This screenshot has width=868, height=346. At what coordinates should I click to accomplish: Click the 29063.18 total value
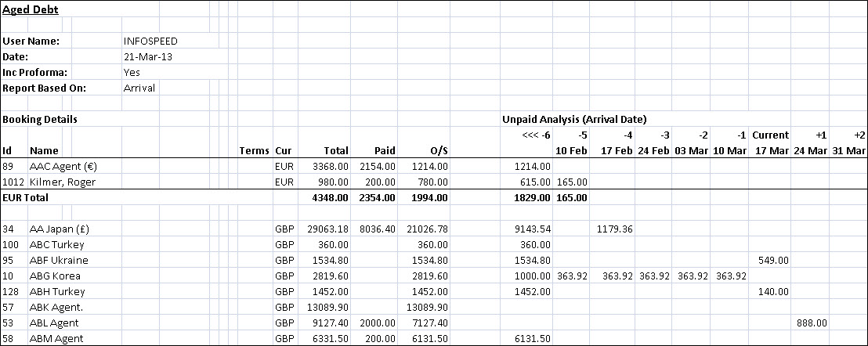325,229
